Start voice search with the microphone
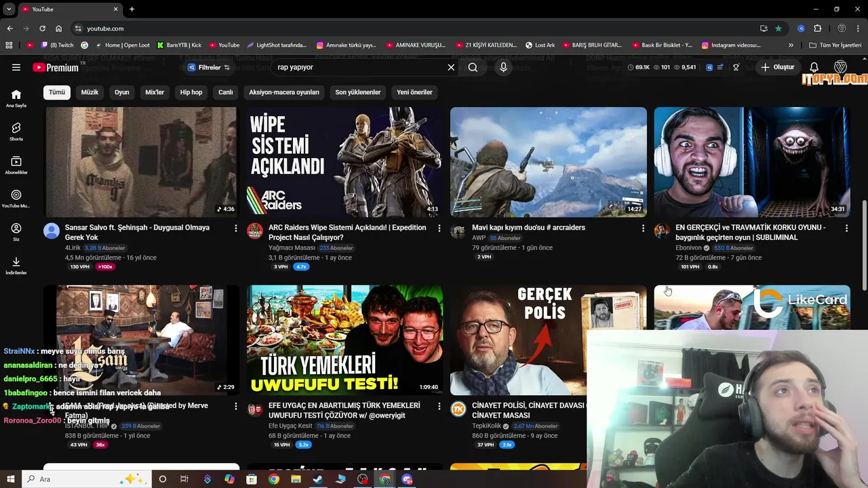This screenshot has height=488, width=868. 503,67
